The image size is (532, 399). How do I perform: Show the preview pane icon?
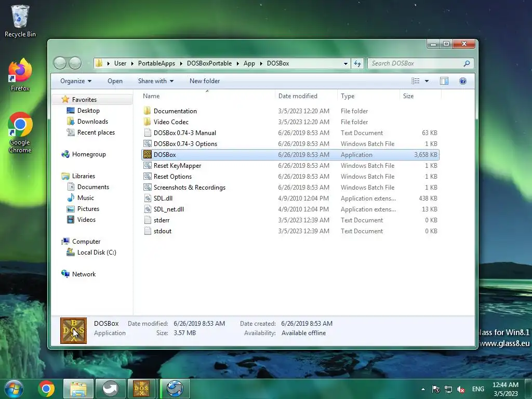click(444, 81)
